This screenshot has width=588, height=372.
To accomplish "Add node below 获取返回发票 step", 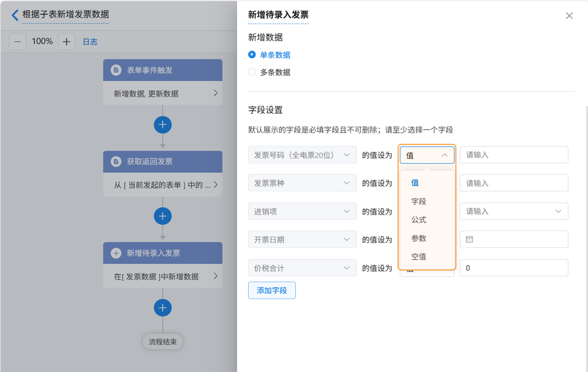I will click(x=163, y=216).
